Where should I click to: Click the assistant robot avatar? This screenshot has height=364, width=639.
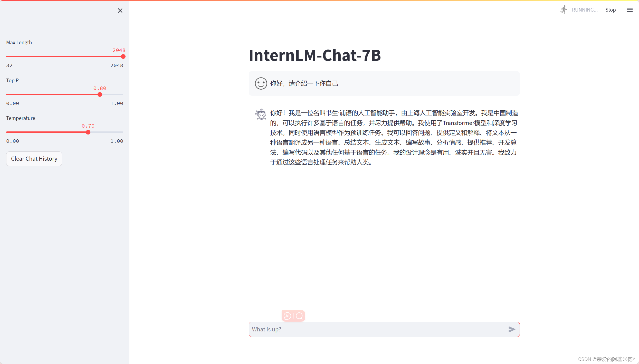[261, 114]
